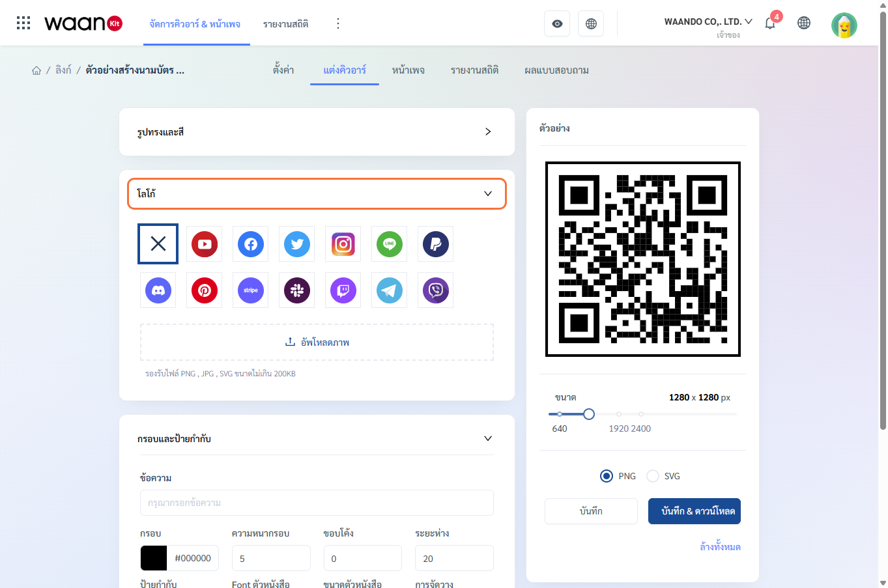This screenshot has height=588, width=888.
Task: Click the อัพโหลดภาพ upload area
Action: click(x=317, y=342)
